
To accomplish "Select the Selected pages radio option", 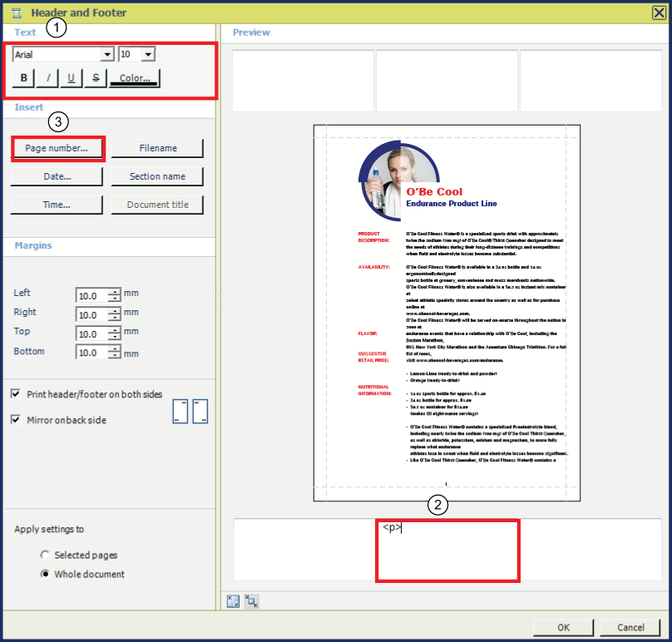I will click(44, 555).
